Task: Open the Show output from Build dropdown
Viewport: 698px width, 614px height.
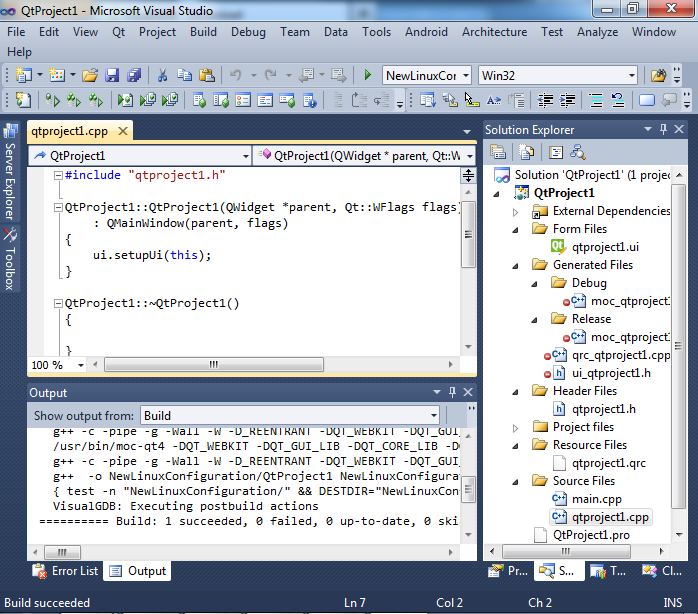Action: point(434,415)
